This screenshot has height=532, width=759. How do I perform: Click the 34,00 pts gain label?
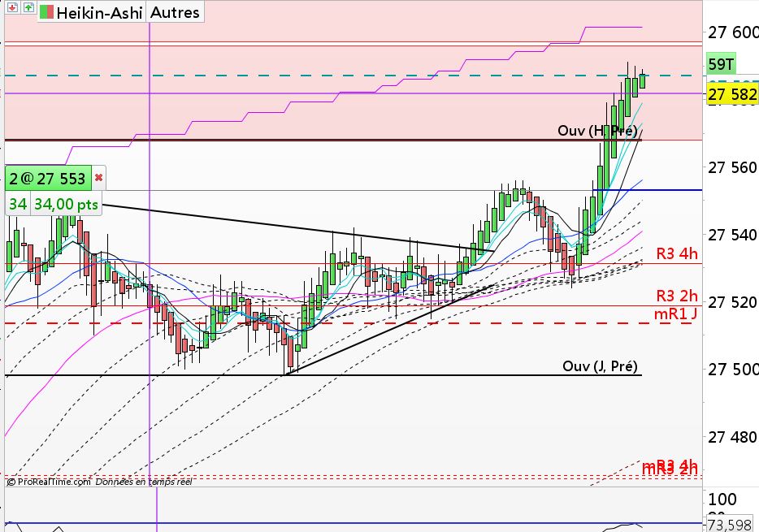[x=66, y=205]
